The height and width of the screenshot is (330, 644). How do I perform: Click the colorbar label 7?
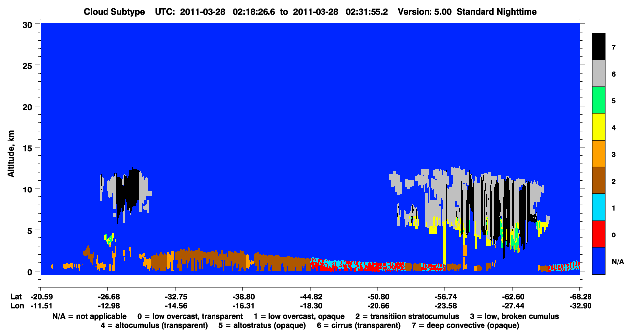pyautogui.click(x=614, y=47)
